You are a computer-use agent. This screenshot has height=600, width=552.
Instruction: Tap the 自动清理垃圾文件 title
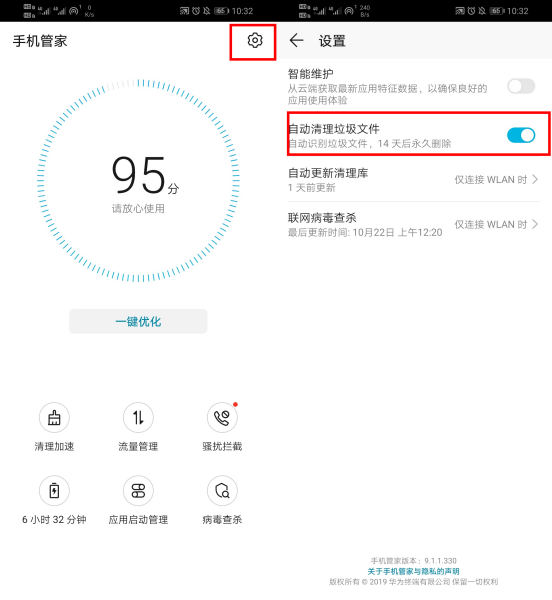click(334, 129)
